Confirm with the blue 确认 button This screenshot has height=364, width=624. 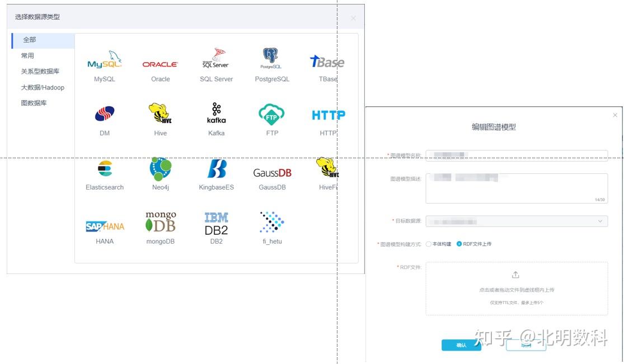point(461,345)
